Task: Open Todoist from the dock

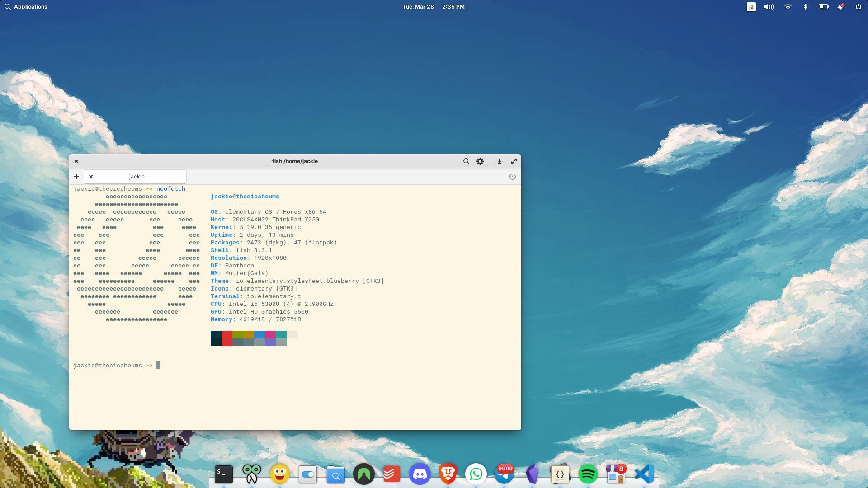Action: click(392, 474)
